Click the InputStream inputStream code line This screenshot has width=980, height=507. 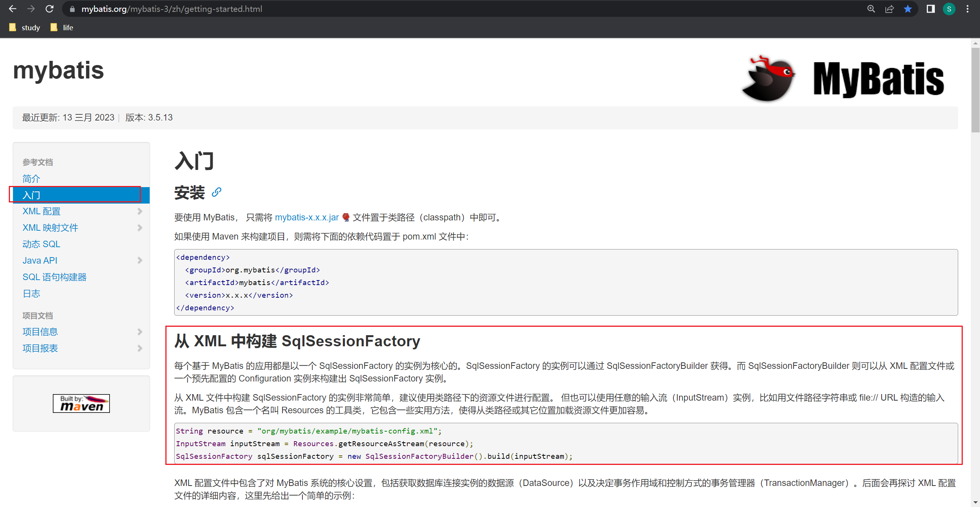[x=324, y=443]
